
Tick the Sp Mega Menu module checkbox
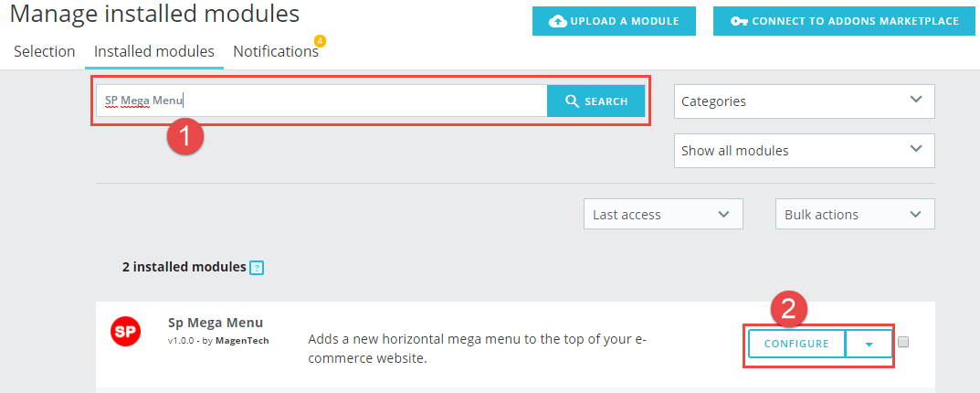point(903,343)
